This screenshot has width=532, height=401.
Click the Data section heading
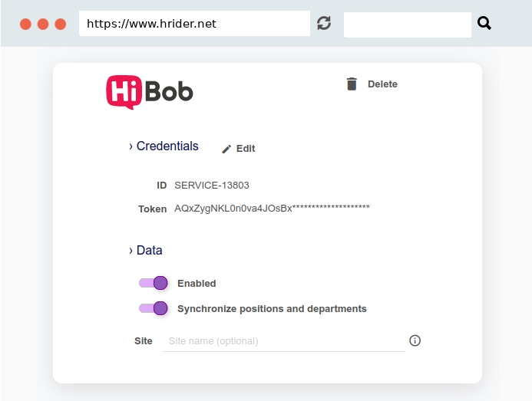pyautogui.click(x=149, y=250)
